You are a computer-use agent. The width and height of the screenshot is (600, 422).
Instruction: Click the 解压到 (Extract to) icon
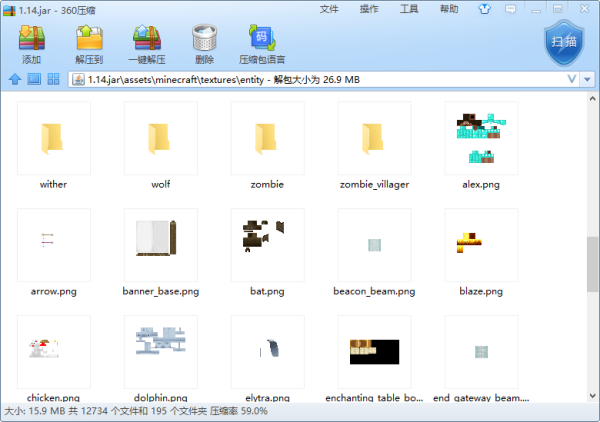89,37
